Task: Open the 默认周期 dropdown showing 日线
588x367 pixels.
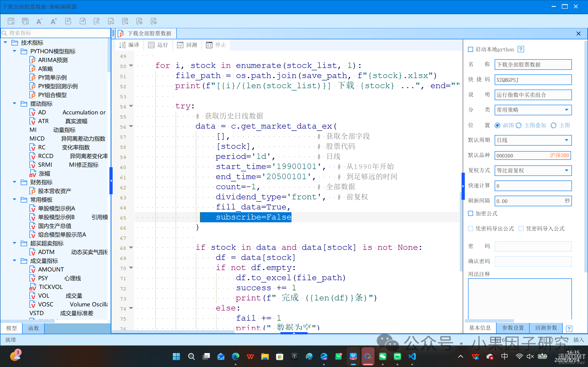Action: 533,140
